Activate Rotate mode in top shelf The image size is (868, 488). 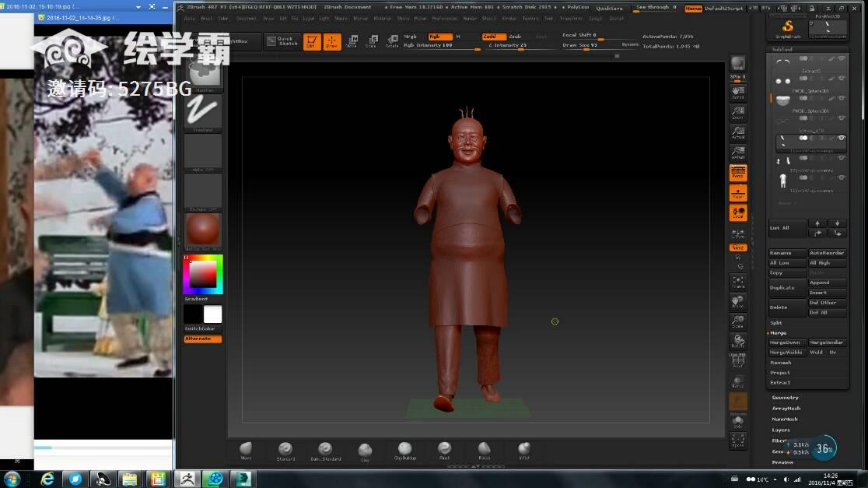(x=392, y=41)
